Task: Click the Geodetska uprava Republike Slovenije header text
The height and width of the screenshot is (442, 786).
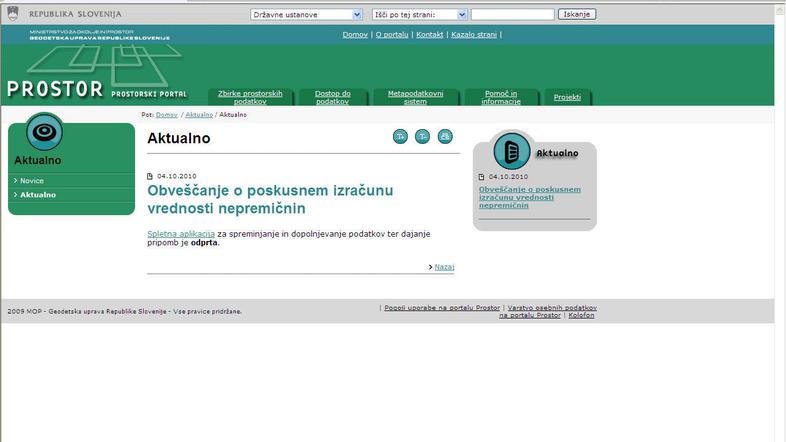Action: 100,38
